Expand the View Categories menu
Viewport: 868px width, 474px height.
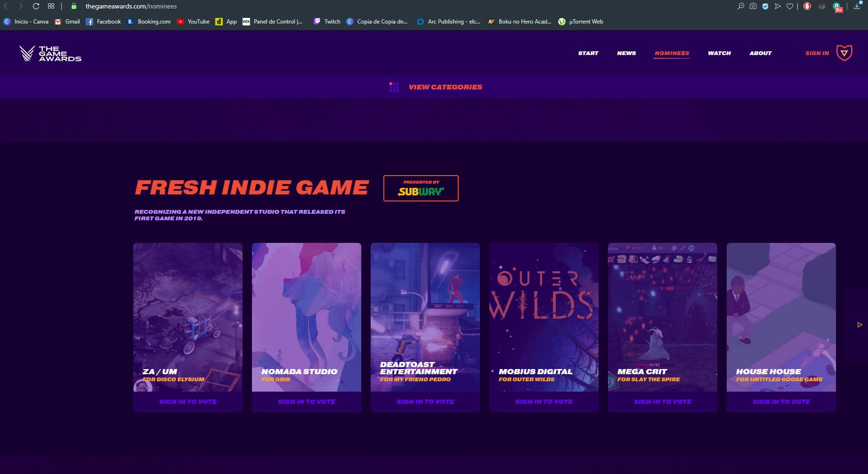click(445, 87)
